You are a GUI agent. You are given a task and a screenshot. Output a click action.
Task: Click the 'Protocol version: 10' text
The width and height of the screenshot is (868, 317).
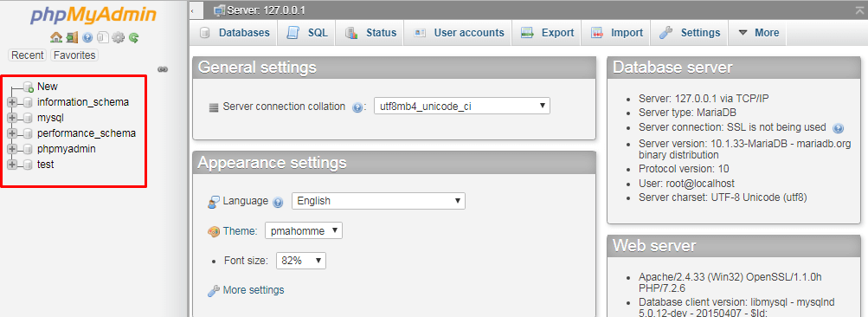684,169
